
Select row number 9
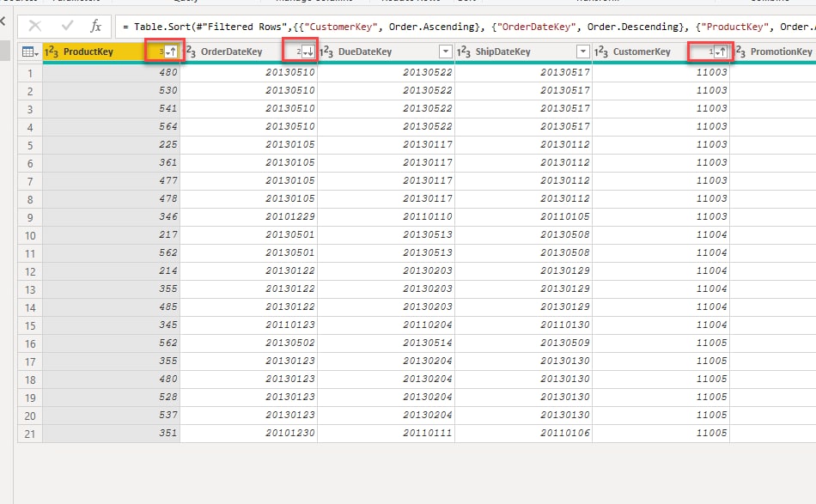[30, 217]
